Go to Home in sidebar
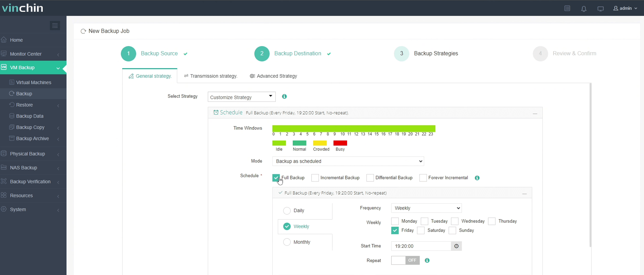This screenshot has width=644, height=275. [33, 40]
